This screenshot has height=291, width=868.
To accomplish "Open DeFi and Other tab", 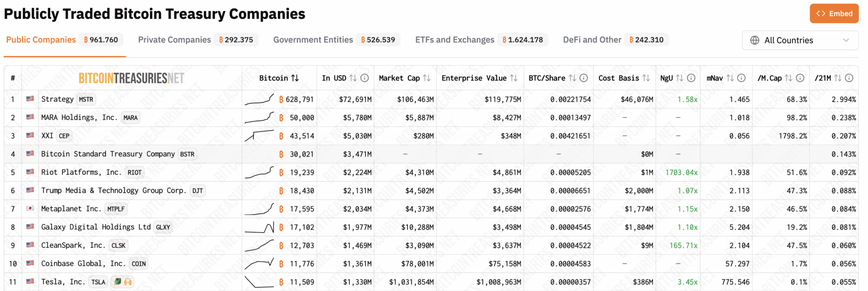I will (x=615, y=40).
